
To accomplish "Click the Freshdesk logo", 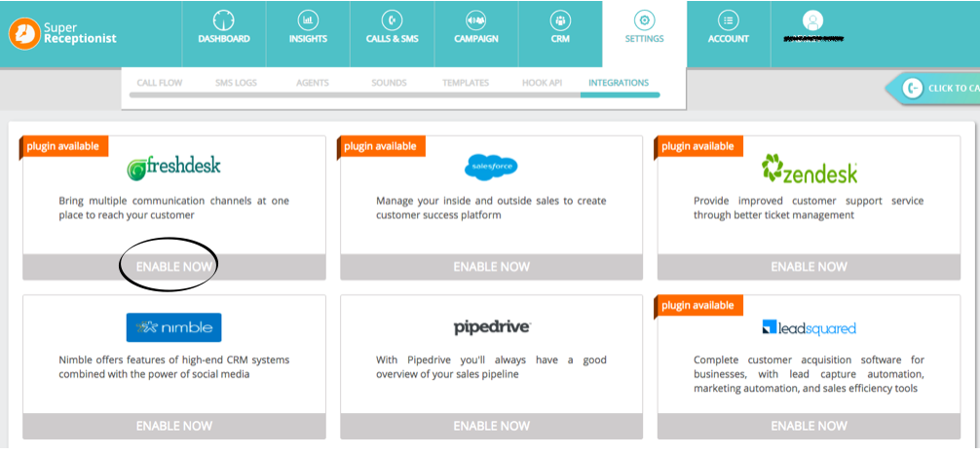I will [x=173, y=167].
